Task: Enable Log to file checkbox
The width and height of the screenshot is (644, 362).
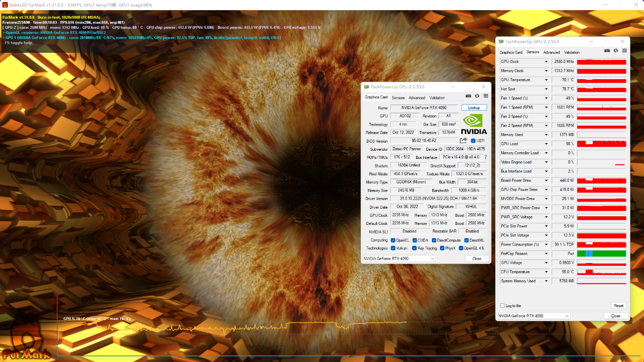Action: click(502, 306)
